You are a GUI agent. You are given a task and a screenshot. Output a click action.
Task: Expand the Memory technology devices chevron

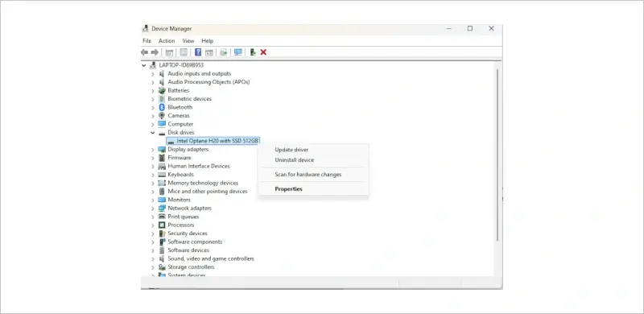[153, 184]
